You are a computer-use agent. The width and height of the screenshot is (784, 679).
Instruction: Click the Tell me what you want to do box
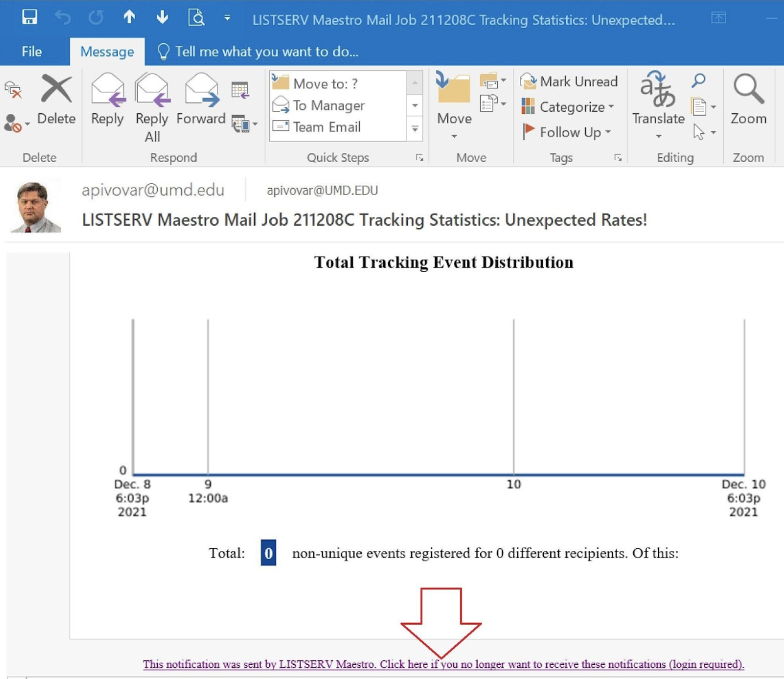(x=258, y=51)
